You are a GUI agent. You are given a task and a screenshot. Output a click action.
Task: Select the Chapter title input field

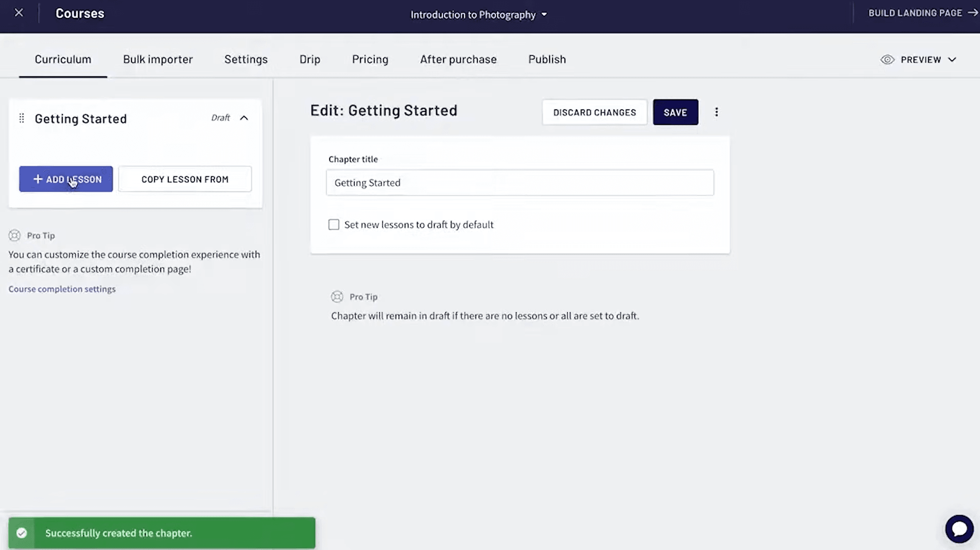click(519, 182)
